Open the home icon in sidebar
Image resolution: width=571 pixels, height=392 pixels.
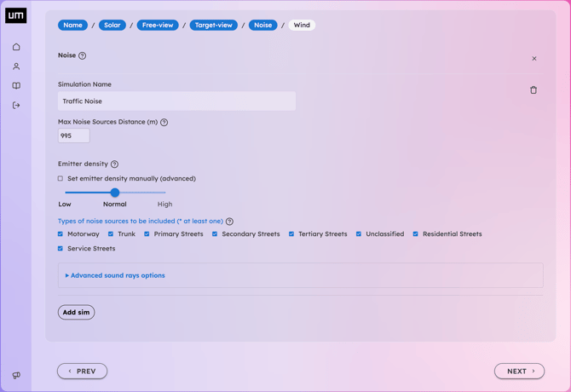(x=16, y=47)
